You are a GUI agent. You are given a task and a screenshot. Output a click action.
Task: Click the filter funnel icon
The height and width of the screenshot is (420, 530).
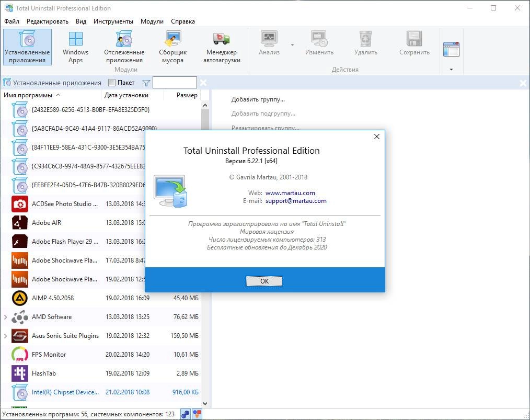(x=146, y=83)
